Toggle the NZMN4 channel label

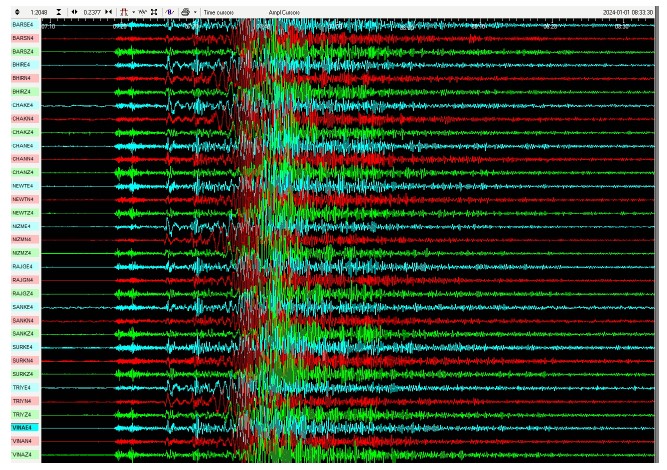tap(22, 239)
